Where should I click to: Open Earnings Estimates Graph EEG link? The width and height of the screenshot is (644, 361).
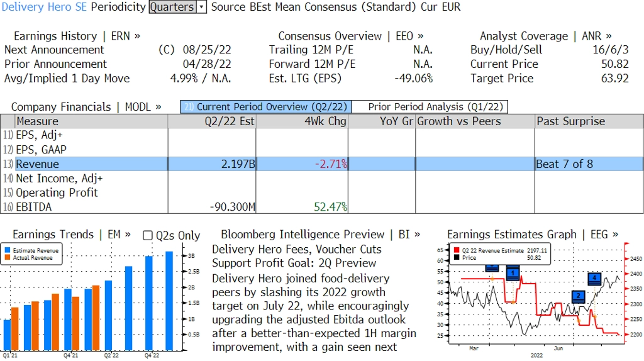tap(532, 235)
